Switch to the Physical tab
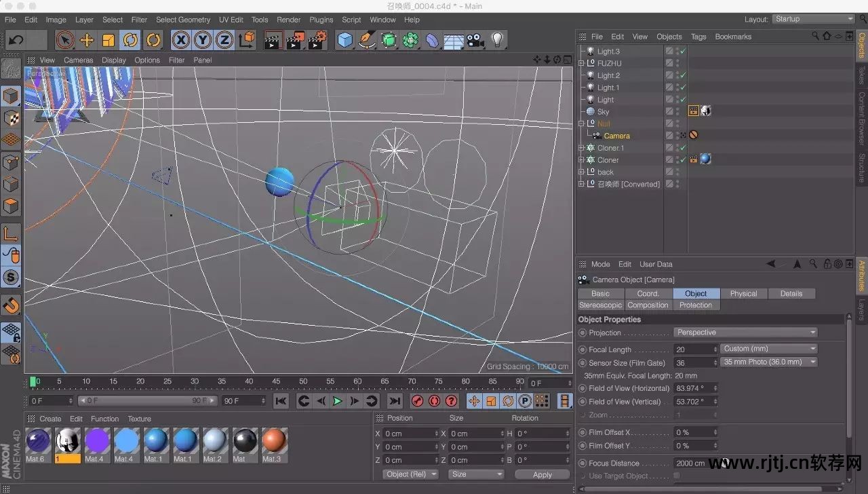 [x=743, y=294]
